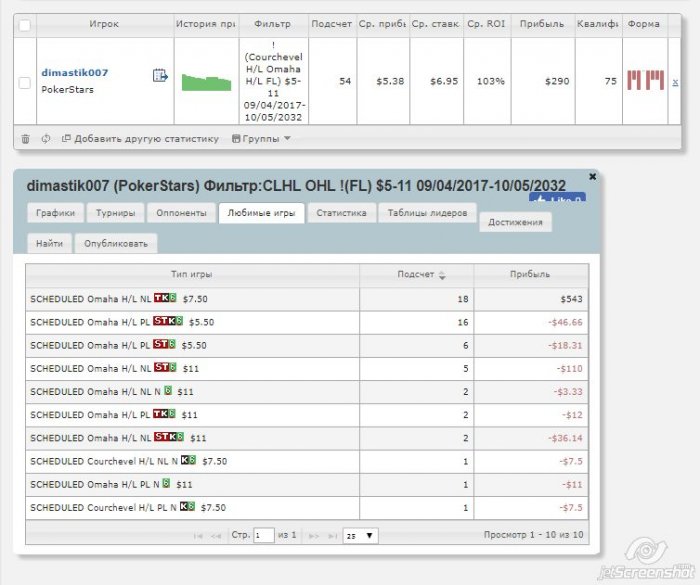Open the red form bars chart
The height and width of the screenshot is (585, 700).
645,80
